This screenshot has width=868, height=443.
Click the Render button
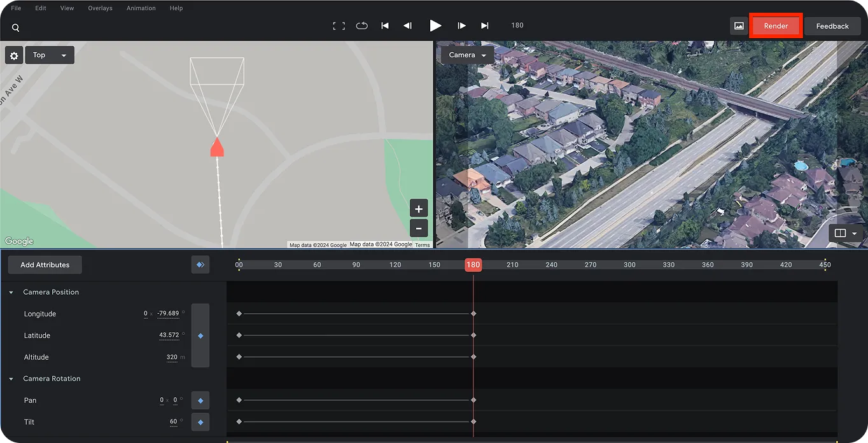click(776, 26)
